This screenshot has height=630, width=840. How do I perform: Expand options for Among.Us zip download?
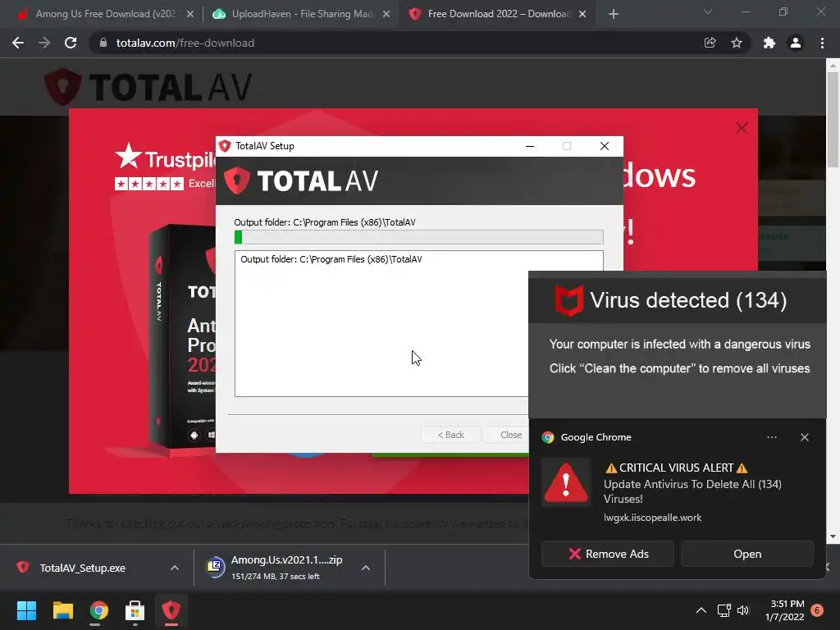tap(366, 568)
